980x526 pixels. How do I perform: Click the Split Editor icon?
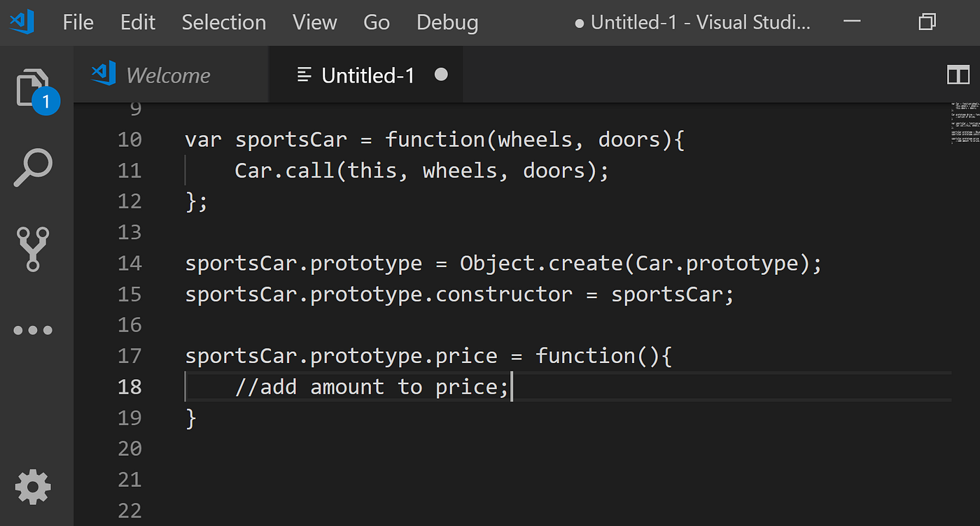(x=958, y=76)
